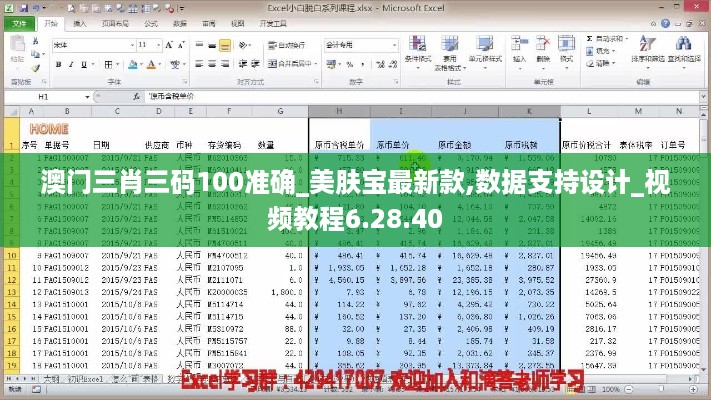Set middle vertical alignment

click(x=212, y=45)
